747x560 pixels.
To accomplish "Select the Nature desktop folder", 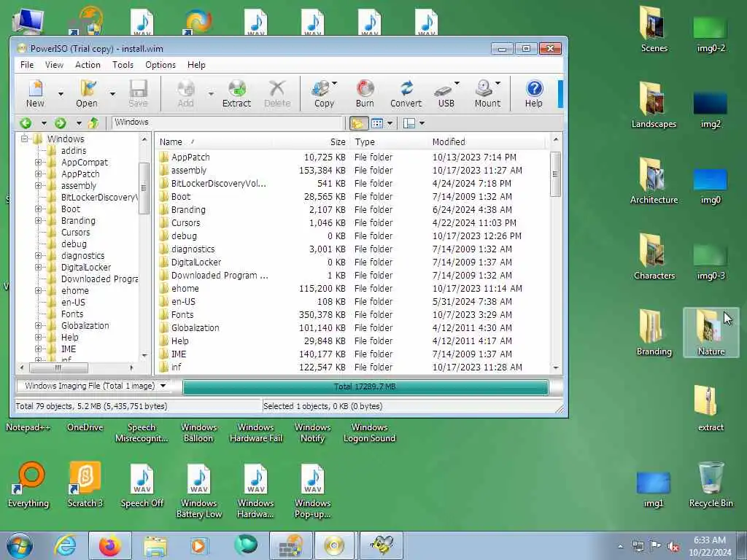I will point(711,332).
